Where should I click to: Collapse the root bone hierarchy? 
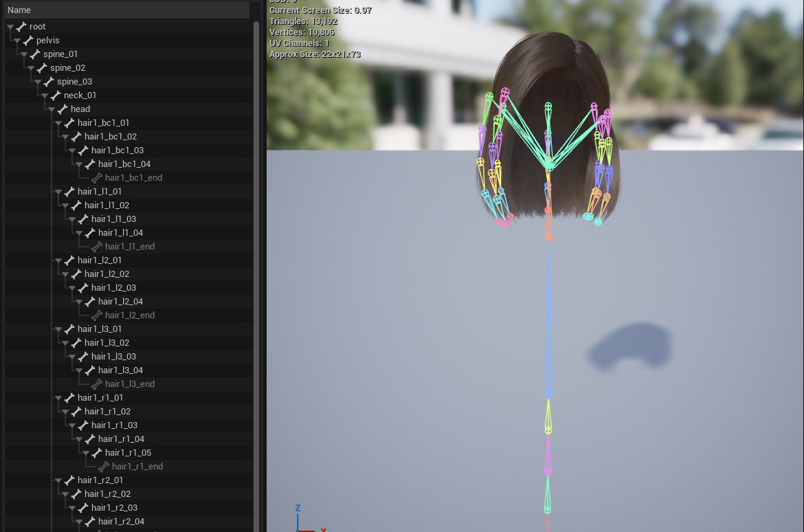(x=10, y=27)
